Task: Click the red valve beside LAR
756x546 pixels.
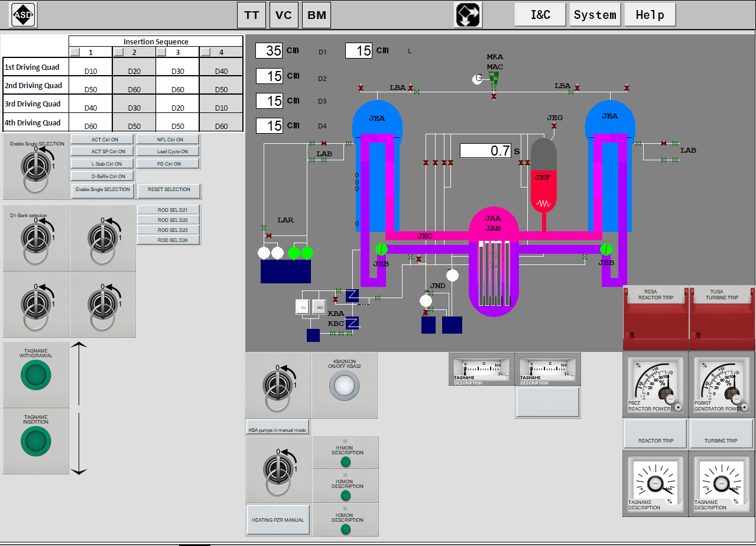Action: [269, 236]
